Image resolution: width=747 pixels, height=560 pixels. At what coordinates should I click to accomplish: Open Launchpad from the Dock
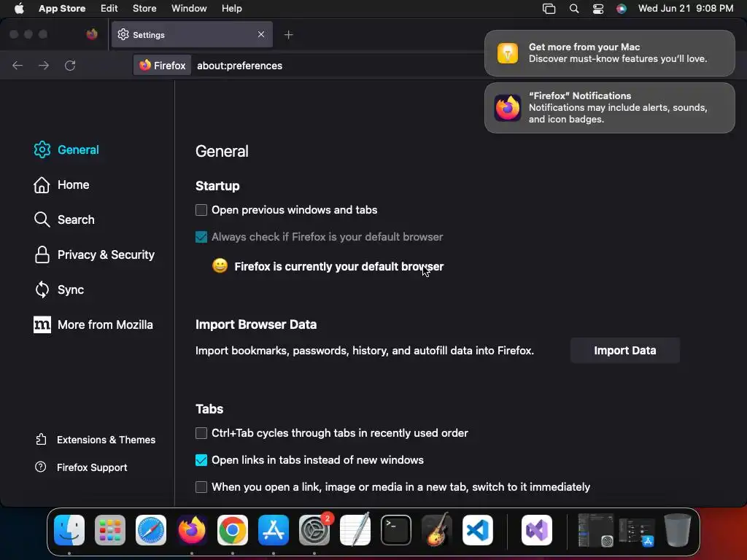point(110,530)
